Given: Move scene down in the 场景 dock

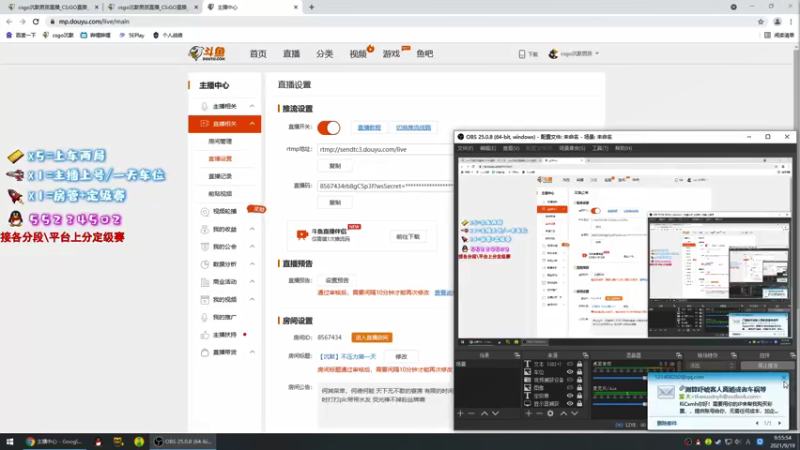Looking at the screenshot, I should click(495, 413).
